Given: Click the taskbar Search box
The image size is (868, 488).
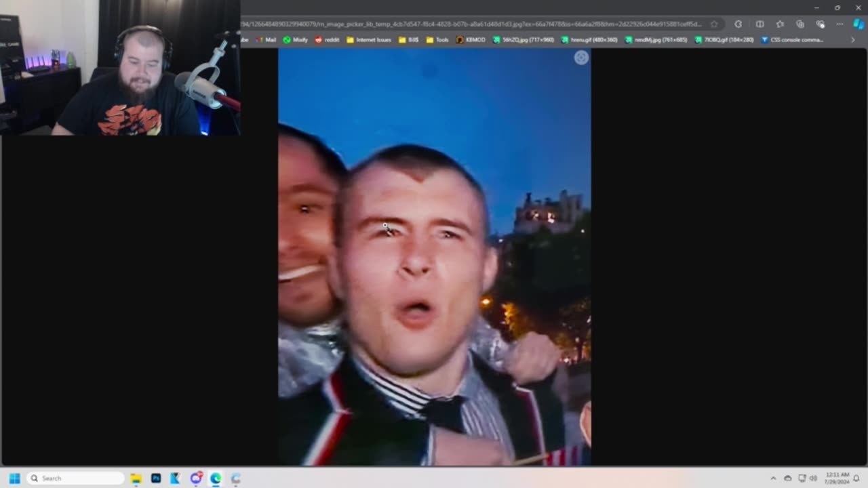Looking at the screenshot, I should [x=75, y=478].
